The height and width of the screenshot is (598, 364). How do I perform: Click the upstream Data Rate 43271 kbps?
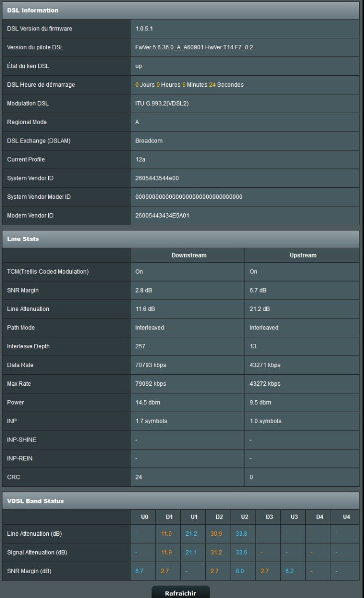[265, 365]
